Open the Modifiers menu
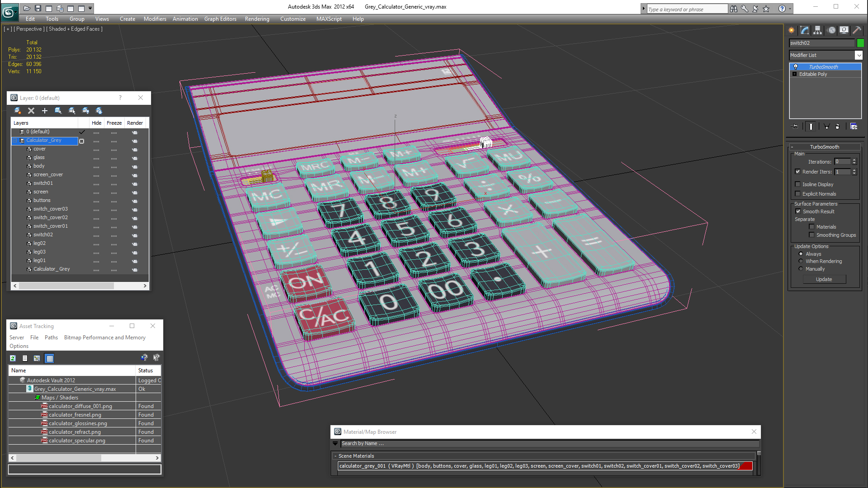This screenshot has height=488, width=868. (155, 19)
